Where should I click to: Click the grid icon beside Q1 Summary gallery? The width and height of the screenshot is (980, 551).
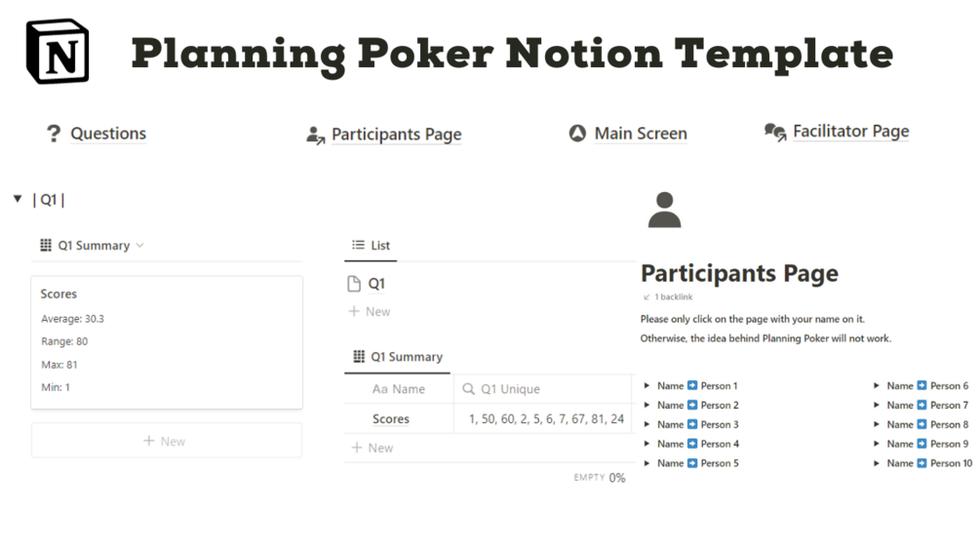coord(46,246)
